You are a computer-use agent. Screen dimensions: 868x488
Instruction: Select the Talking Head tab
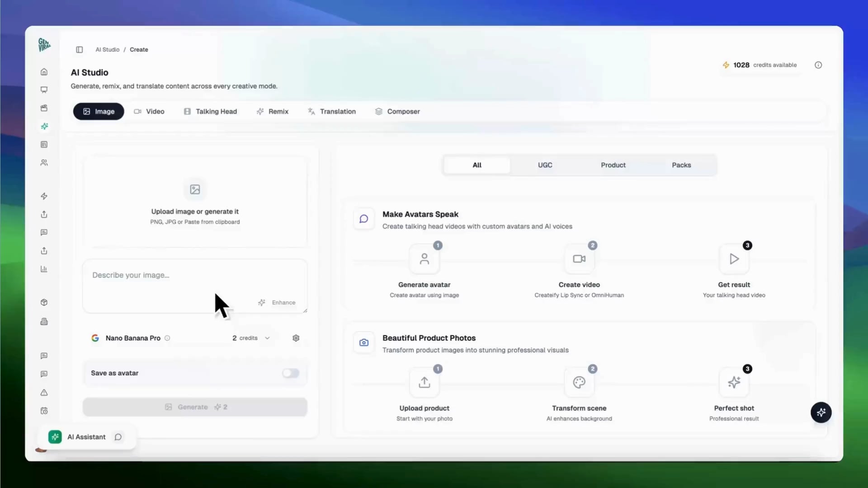click(x=211, y=112)
